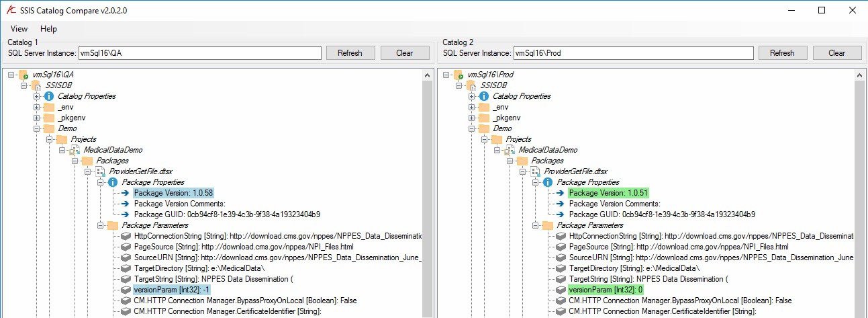Collapse SSISDB node in Catalog 2 tree
868x318 pixels.
pos(459,85)
